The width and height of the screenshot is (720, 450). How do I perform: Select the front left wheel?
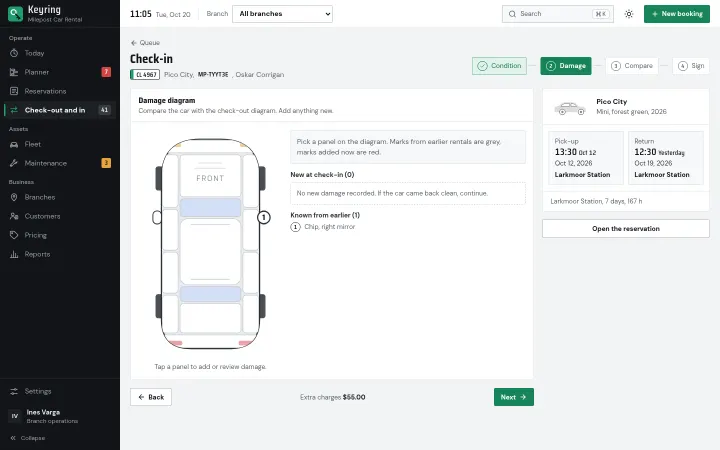point(159,178)
